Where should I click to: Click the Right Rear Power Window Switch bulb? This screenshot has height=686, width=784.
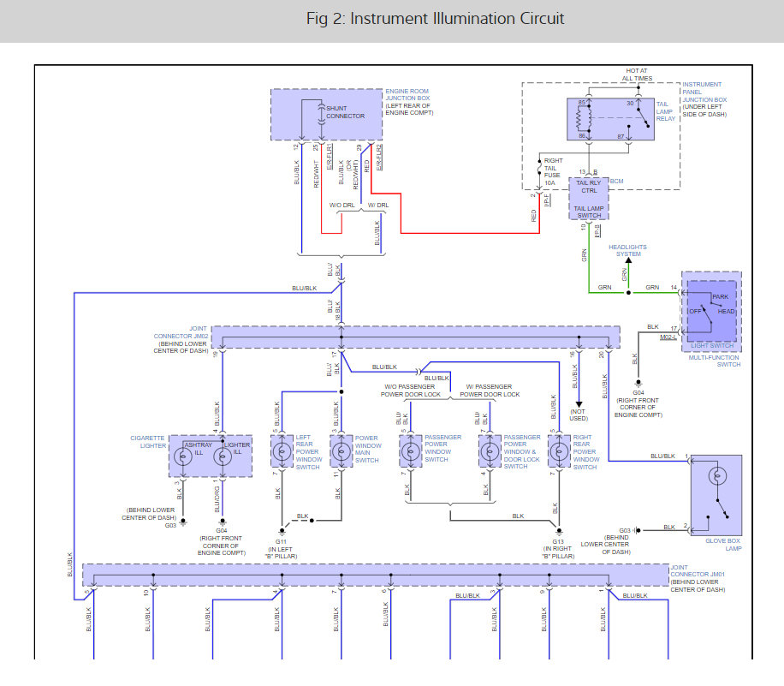pos(559,451)
